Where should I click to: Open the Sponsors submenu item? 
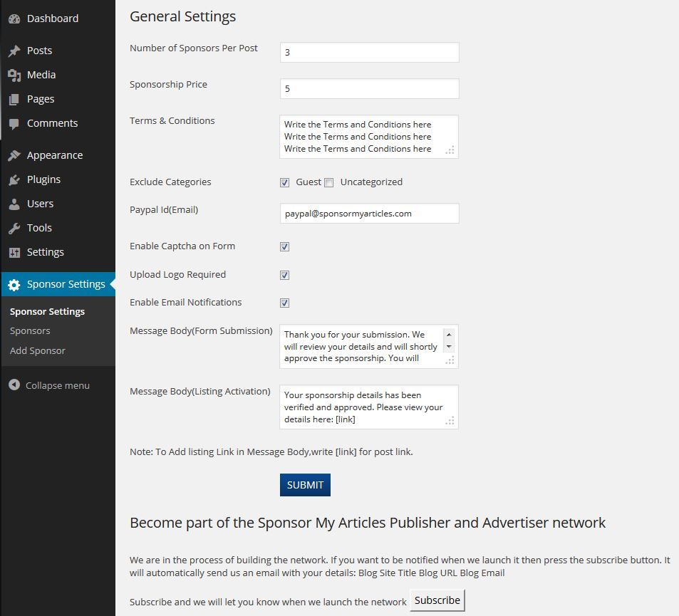click(x=30, y=330)
